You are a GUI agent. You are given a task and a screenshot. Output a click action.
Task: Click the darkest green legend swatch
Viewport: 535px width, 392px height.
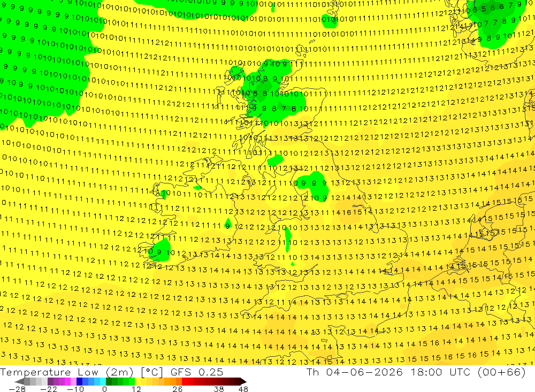pos(109,382)
